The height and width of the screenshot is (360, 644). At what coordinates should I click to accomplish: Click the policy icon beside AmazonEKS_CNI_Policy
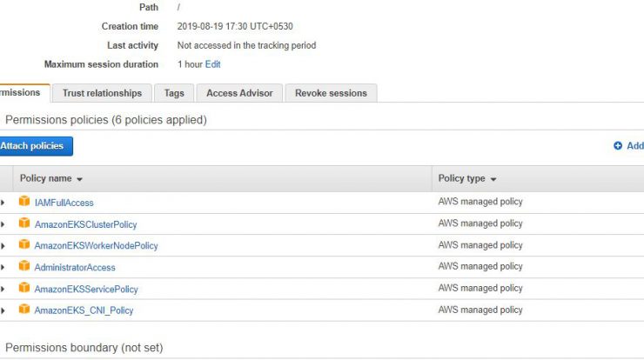(24, 309)
